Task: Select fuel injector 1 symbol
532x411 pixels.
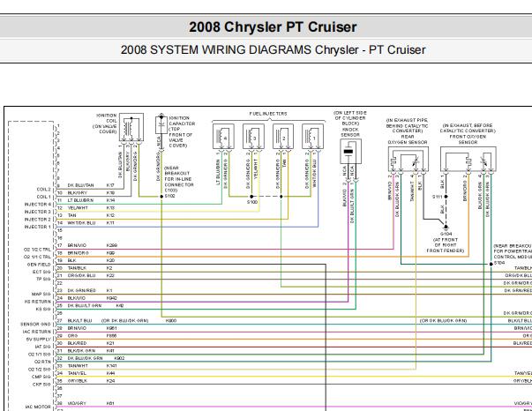Action: pyautogui.click(x=312, y=137)
